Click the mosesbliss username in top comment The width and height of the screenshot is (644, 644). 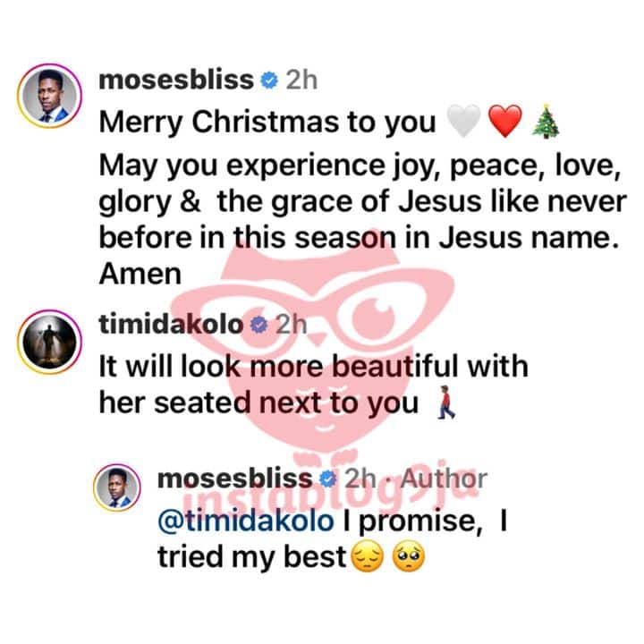tap(176, 80)
